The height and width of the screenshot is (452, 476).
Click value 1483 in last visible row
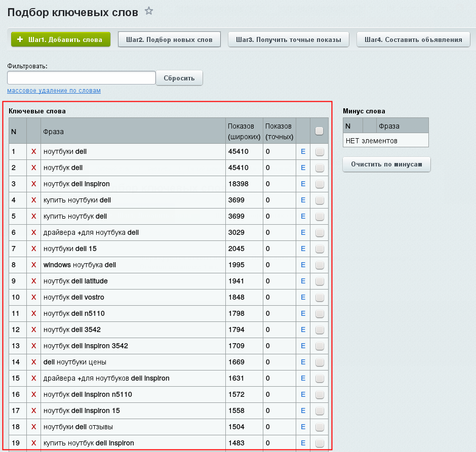[x=236, y=443]
